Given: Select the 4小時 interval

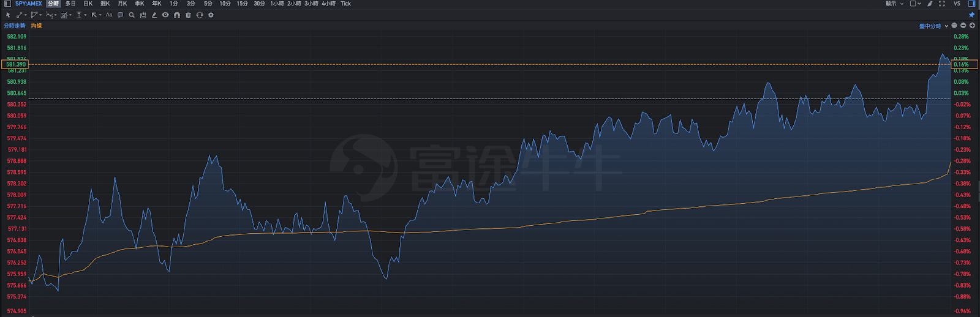Looking at the screenshot, I should 328,4.
